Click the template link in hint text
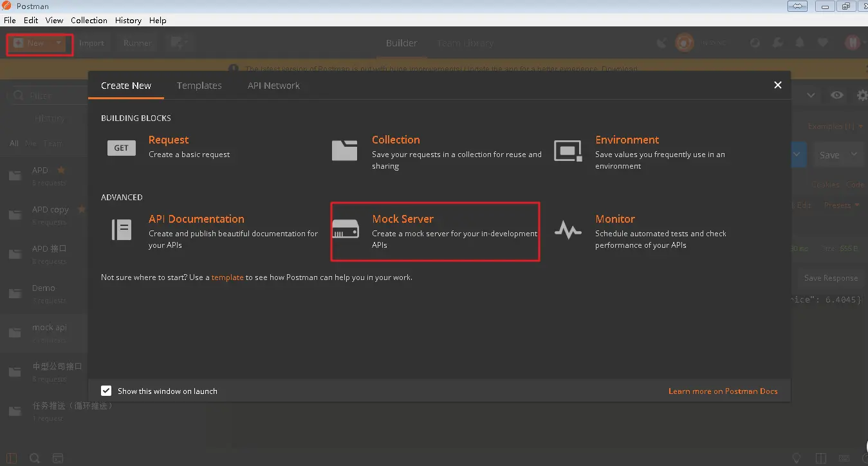The image size is (868, 466). point(227,277)
